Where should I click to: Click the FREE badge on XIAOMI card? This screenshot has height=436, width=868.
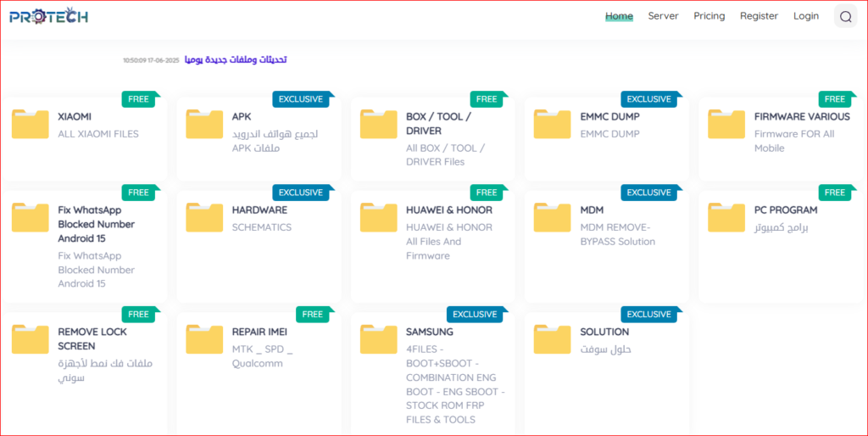(138, 99)
